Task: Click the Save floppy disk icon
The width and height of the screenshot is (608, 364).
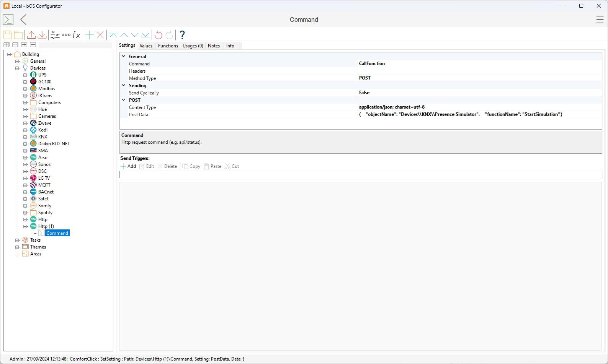Action: (7, 35)
